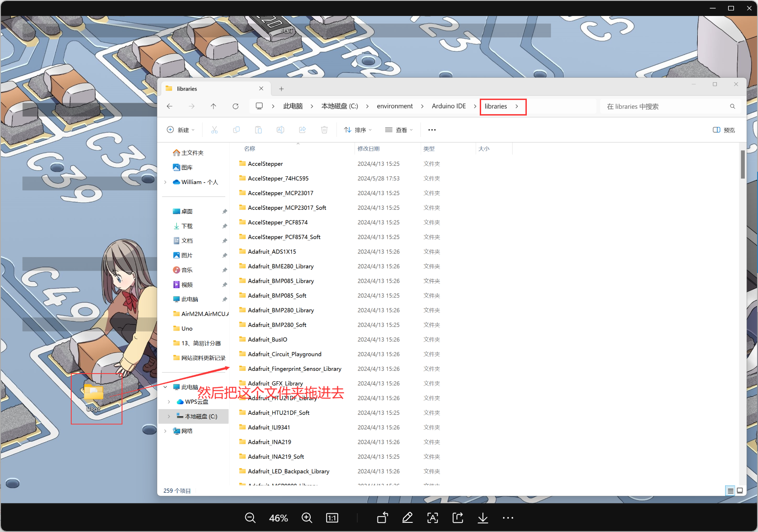This screenshot has height=532, width=758.
Task: Toggle the 预览 preview pane
Action: (724, 130)
